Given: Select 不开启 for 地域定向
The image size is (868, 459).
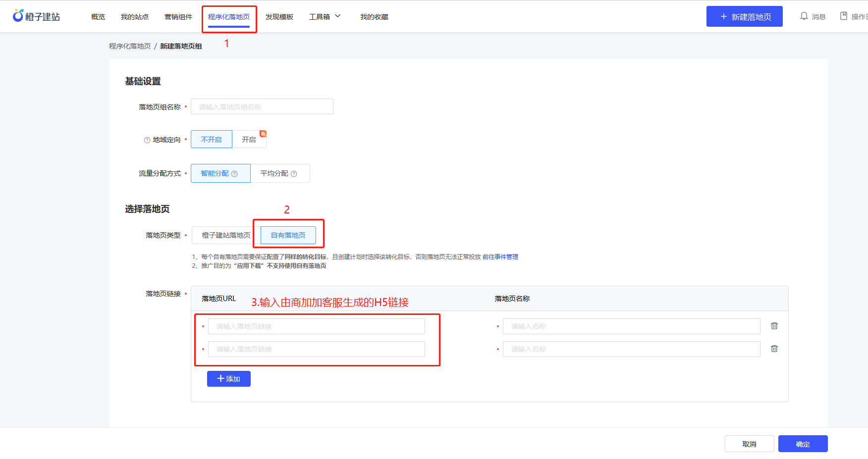Looking at the screenshot, I should coord(212,140).
